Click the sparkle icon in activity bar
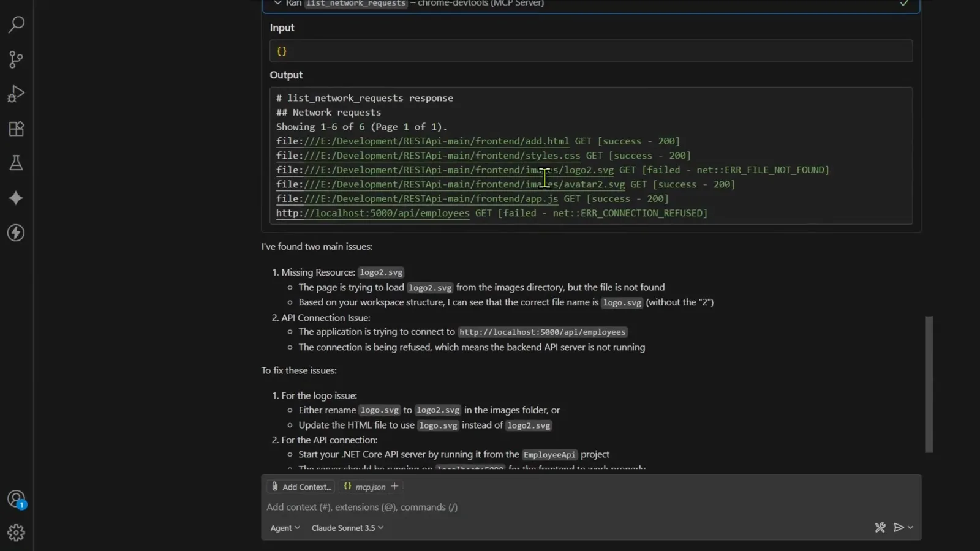 tap(16, 198)
